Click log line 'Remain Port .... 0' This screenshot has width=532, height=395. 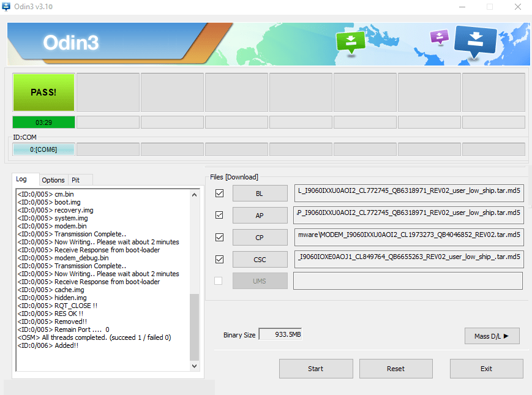pos(64,329)
